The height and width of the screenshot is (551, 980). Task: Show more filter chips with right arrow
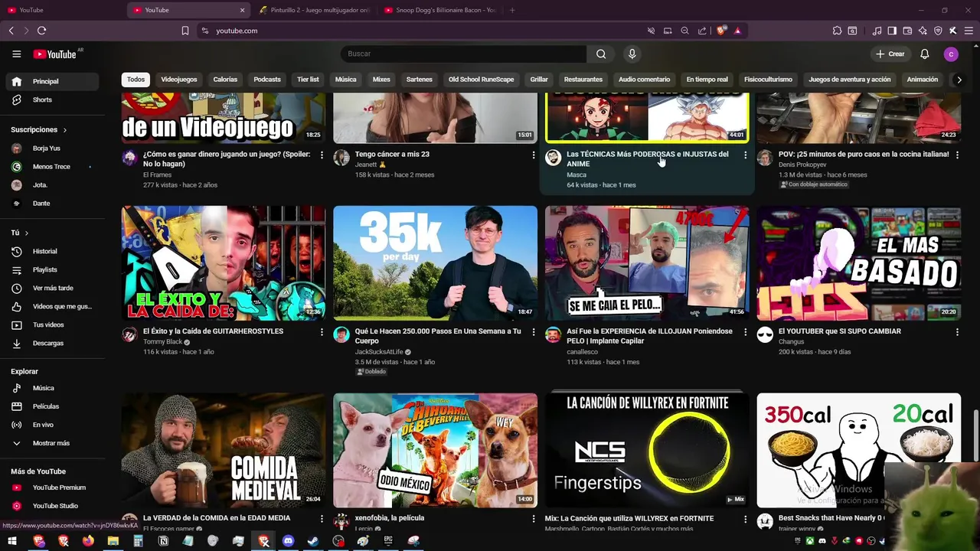click(x=959, y=80)
